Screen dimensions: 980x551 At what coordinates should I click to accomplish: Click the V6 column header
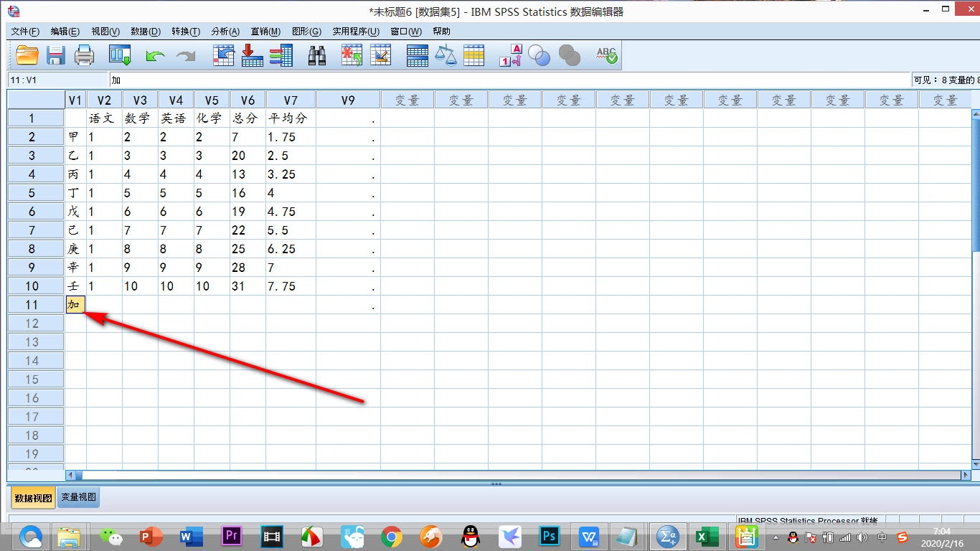pos(248,100)
